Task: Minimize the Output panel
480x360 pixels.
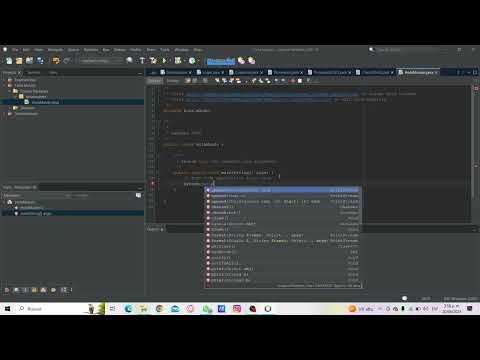Action: (474, 229)
